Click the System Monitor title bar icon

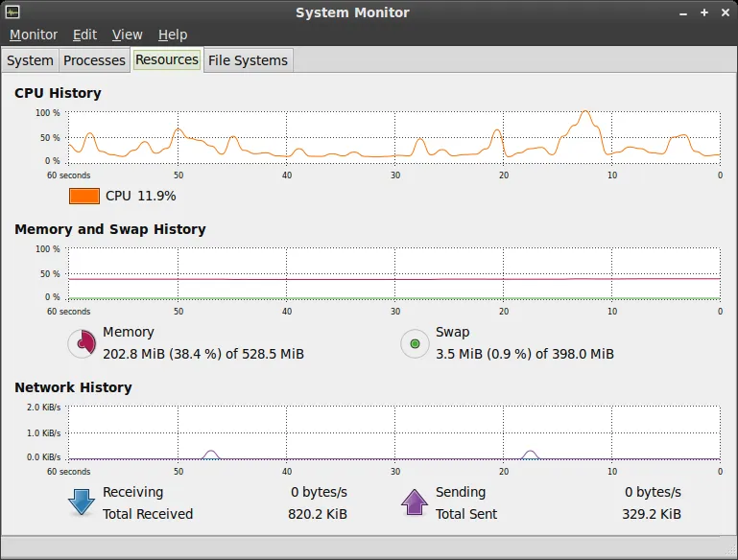(13, 12)
